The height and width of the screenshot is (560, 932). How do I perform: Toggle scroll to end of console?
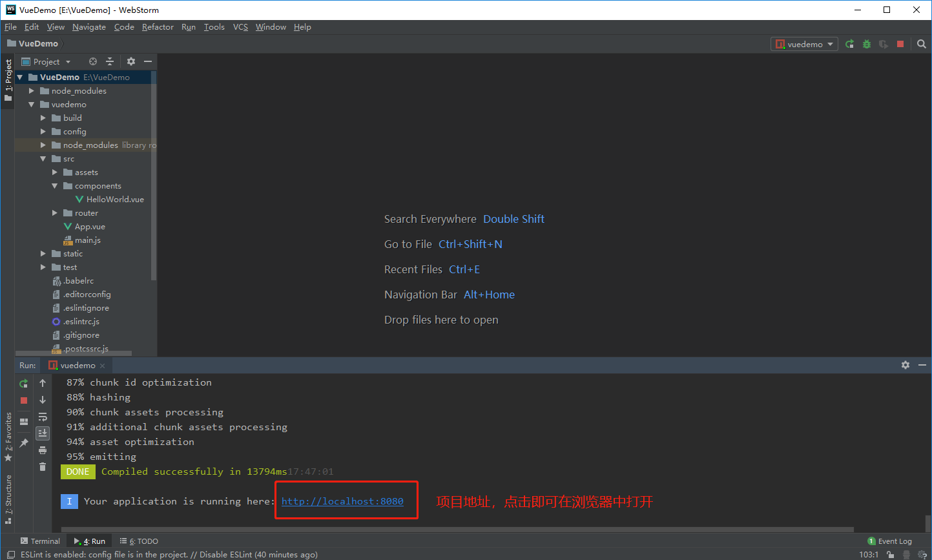click(x=43, y=433)
